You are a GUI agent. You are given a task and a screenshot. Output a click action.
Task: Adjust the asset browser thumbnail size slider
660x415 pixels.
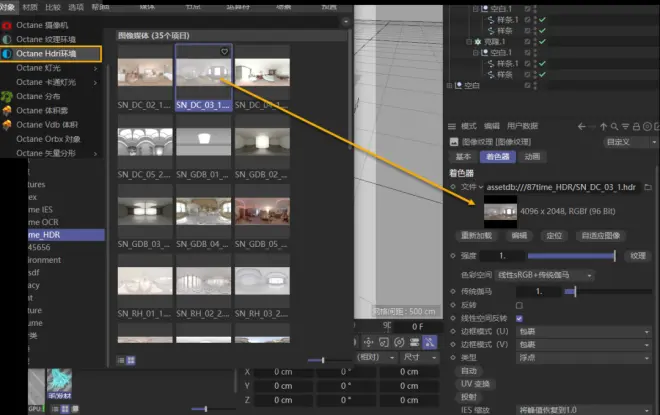pos(329,360)
